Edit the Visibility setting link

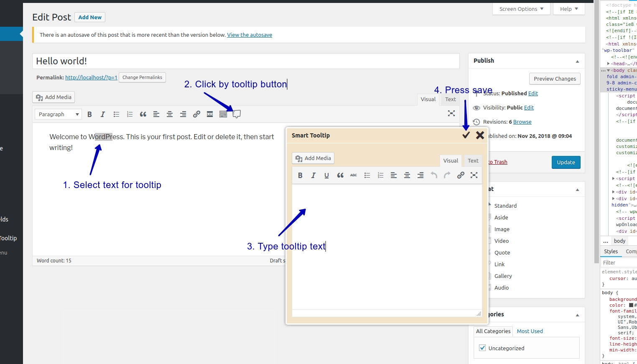pyautogui.click(x=529, y=107)
